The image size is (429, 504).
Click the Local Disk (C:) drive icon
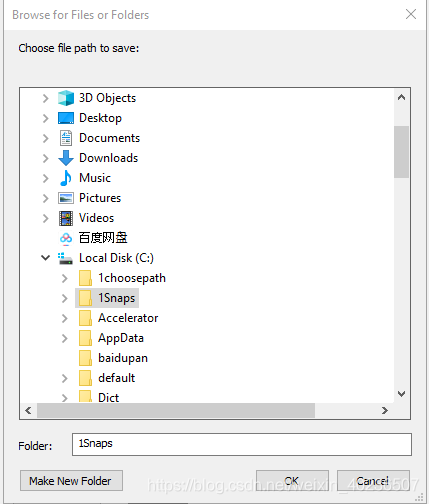click(x=65, y=258)
